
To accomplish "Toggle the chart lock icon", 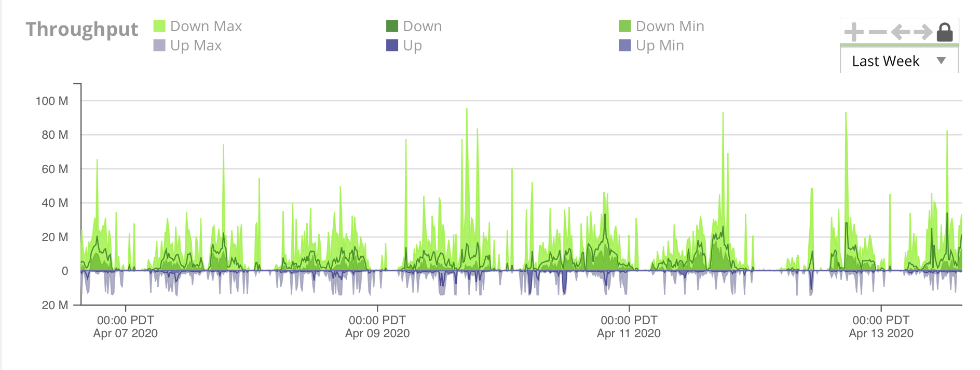I will [x=945, y=32].
